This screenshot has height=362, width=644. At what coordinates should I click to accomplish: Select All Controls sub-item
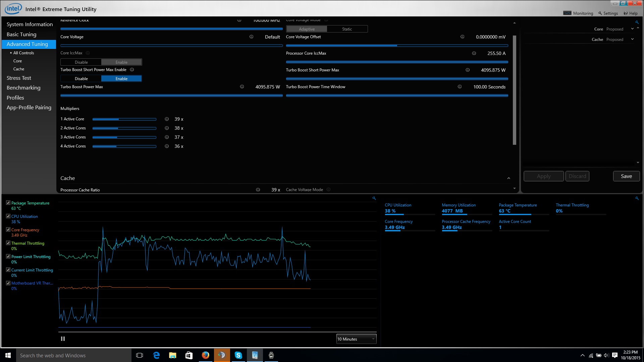pyautogui.click(x=23, y=53)
